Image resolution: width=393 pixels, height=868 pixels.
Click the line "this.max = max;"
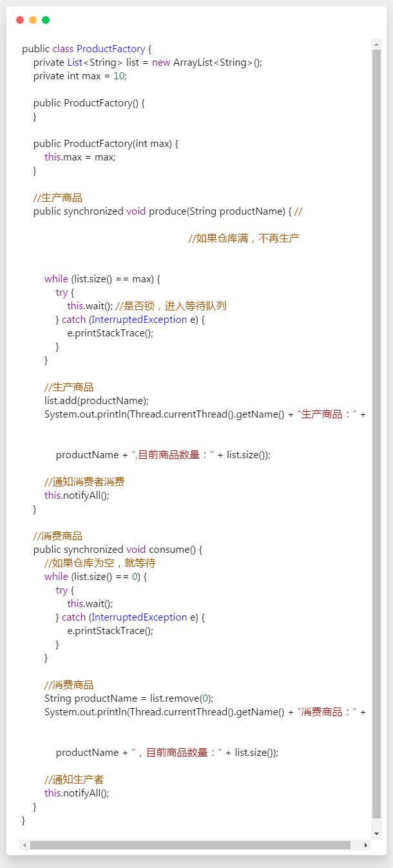[80, 157]
